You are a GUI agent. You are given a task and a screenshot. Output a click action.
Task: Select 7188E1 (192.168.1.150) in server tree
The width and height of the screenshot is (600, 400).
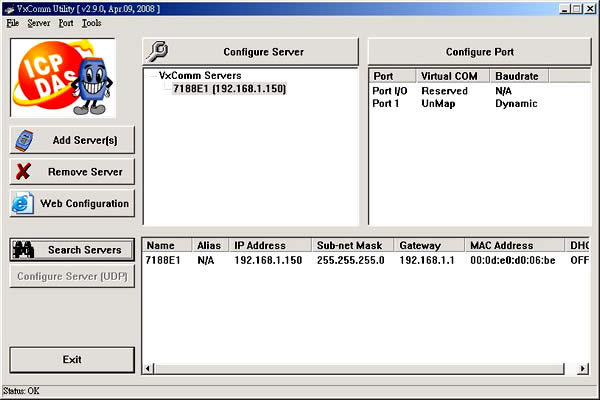pos(229,89)
